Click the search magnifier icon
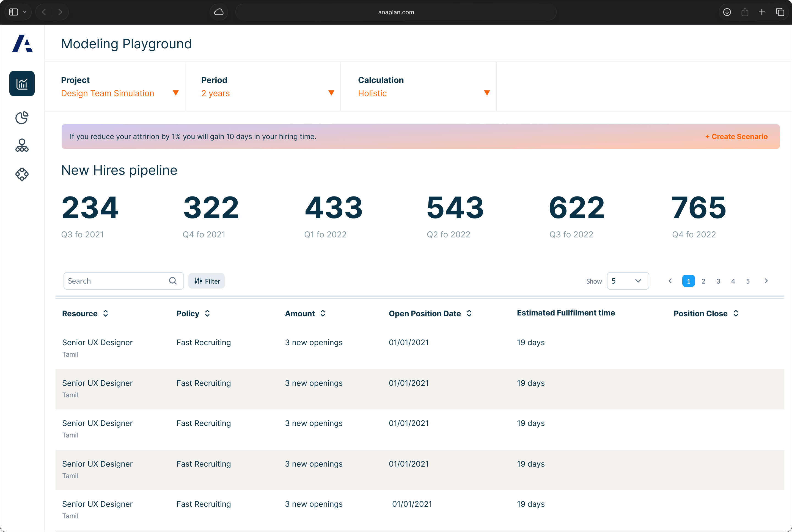This screenshot has height=532, width=792. 173,281
